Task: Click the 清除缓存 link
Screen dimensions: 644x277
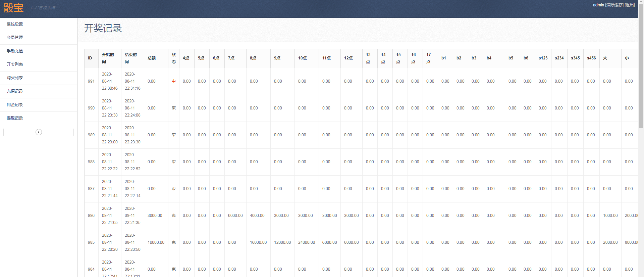Action: coord(614,5)
